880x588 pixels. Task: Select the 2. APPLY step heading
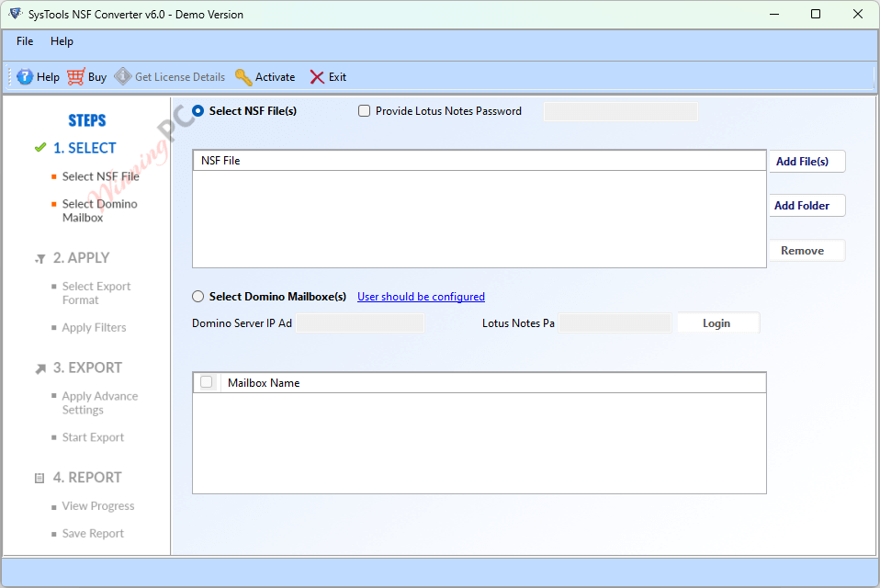click(x=82, y=257)
